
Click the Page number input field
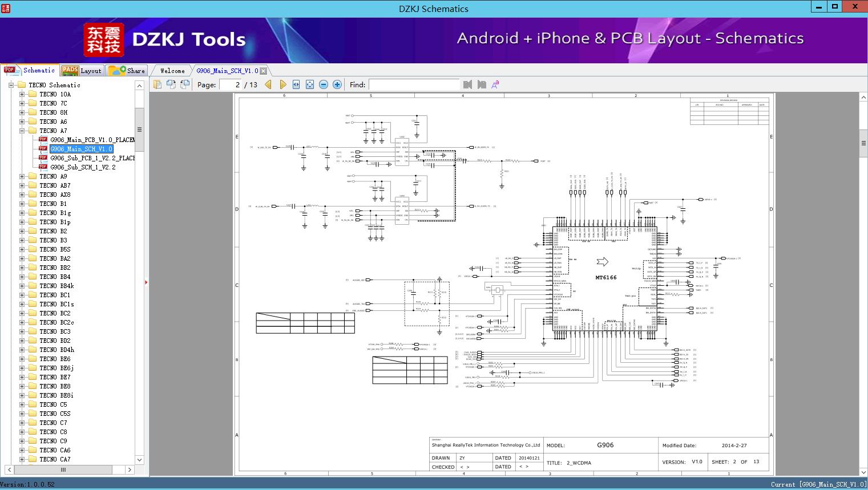(x=230, y=84)
